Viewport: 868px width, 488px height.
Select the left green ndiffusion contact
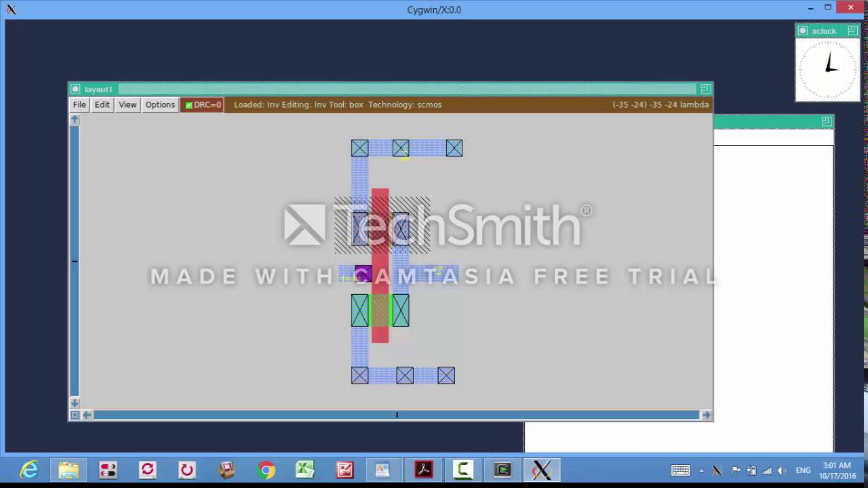pos(359,310)
